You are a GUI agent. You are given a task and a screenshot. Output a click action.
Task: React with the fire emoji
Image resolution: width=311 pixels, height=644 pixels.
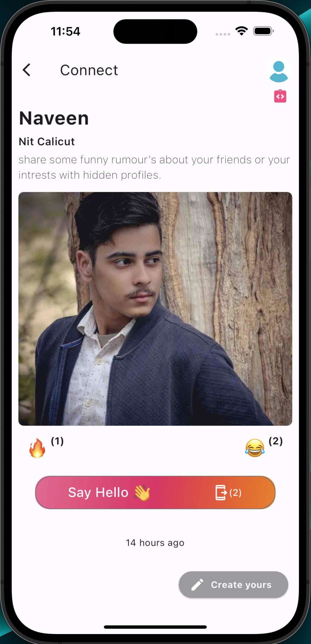coord(37,448)
